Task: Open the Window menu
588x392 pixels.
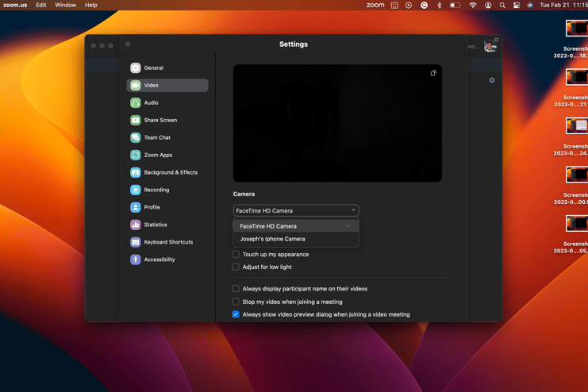Action: pos(66,6)
